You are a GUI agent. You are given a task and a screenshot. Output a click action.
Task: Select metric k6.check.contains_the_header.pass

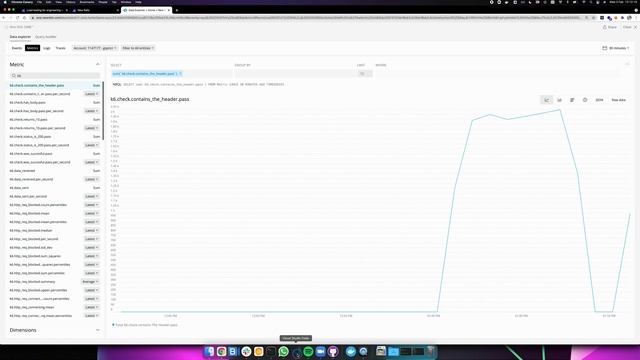coord(37,85)
